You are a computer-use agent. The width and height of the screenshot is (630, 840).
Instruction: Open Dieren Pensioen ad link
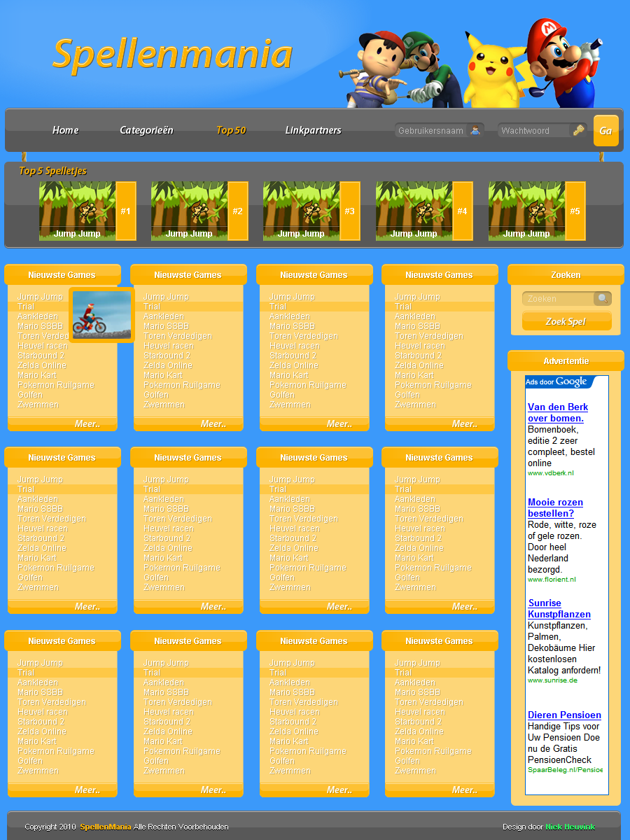564,715
